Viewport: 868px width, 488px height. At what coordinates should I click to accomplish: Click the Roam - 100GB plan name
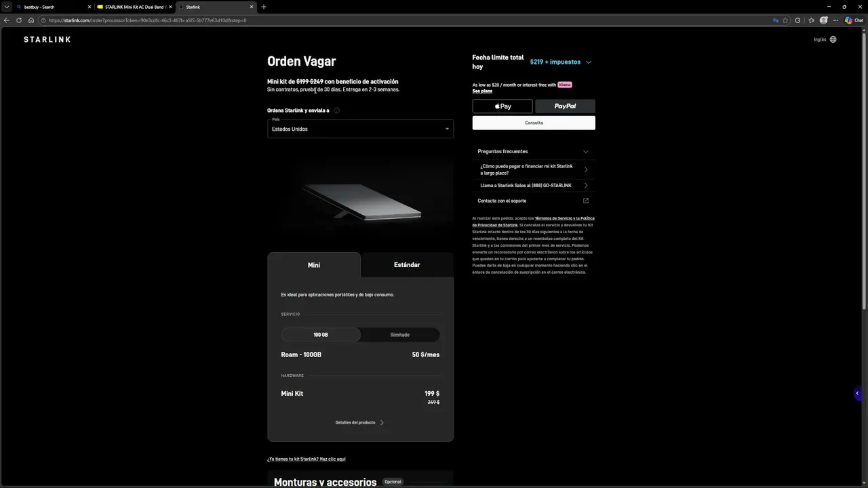[x=301, y=354]
